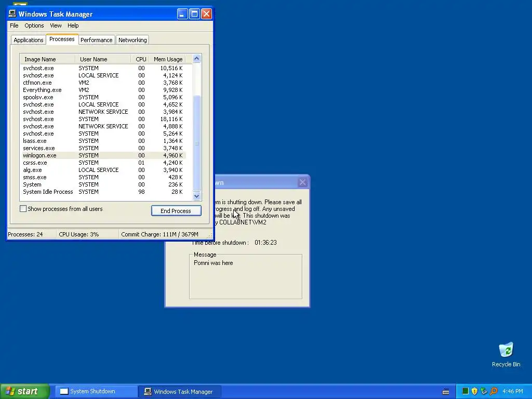Open the Recycle Bin desktop icon
532x399 pixels.
[506, 354]
